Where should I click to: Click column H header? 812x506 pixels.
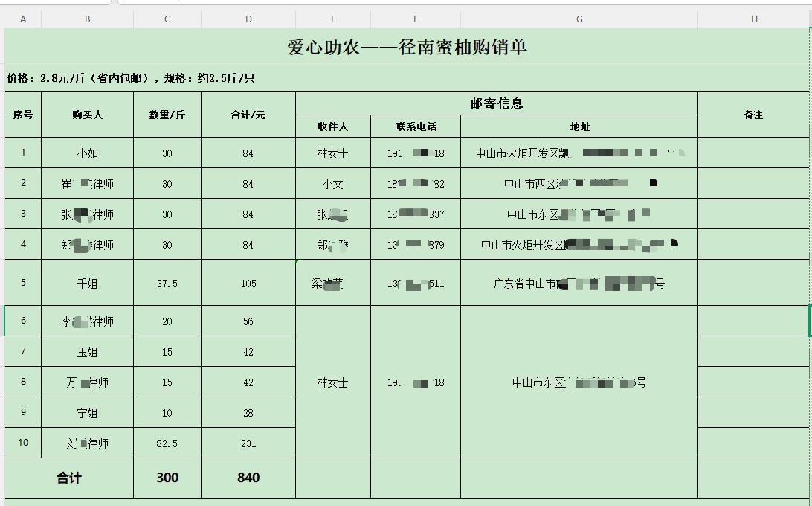(754, 19)
